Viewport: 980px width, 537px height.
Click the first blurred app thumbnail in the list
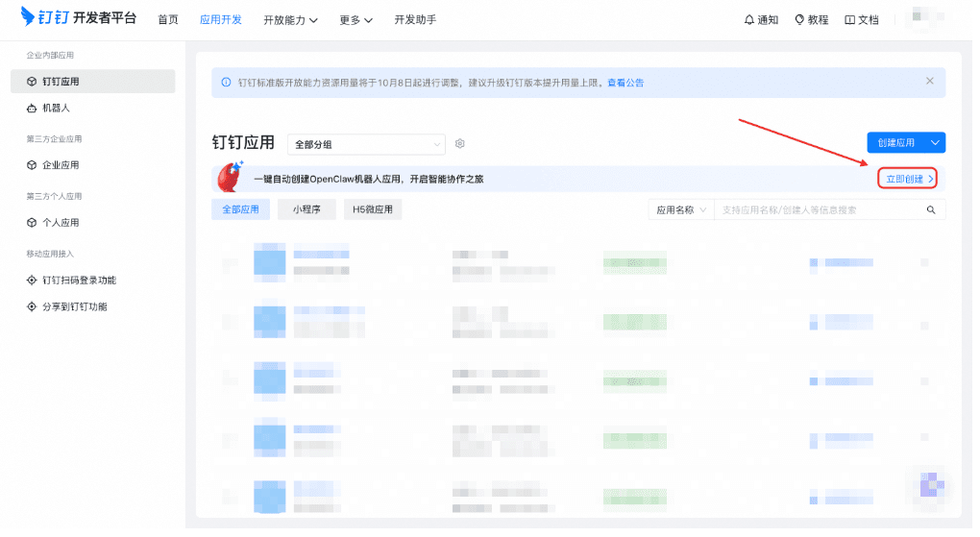[x=271, y=261]
